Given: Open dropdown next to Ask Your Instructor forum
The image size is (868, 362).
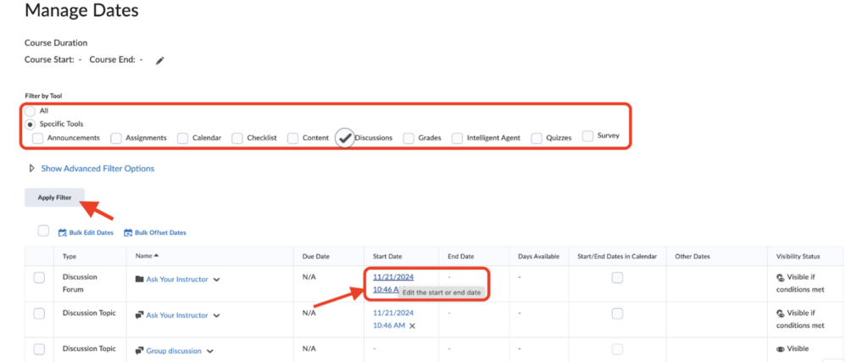Looking at the screenshot, I should 217,279.
